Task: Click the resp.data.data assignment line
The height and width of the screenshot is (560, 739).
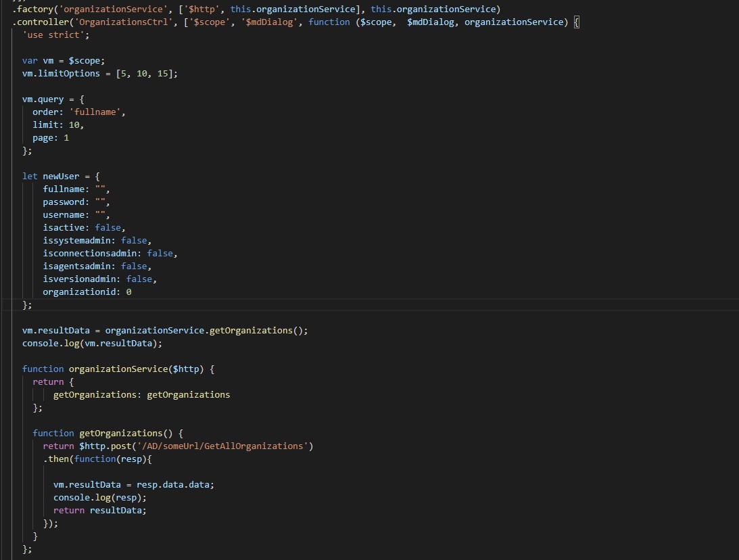Action: [133, 485]
